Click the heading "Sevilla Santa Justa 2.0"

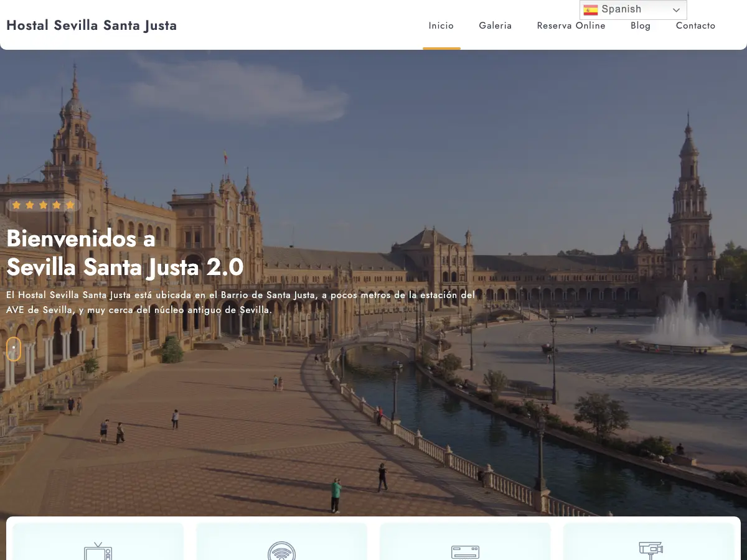[125, 268]
